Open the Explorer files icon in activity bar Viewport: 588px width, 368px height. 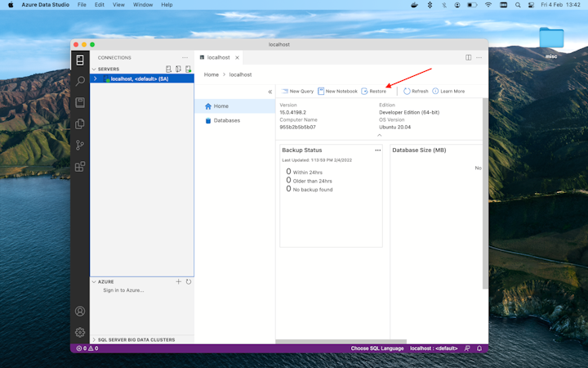click(x=80, y=124)
